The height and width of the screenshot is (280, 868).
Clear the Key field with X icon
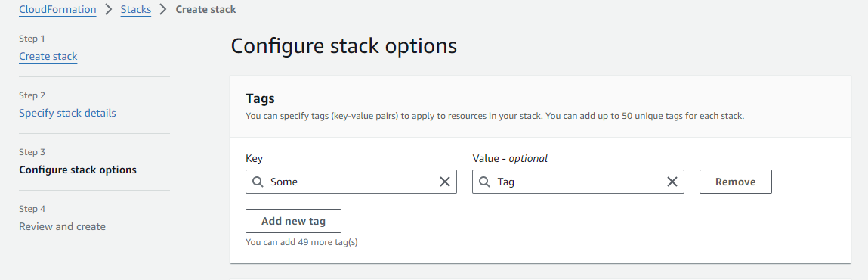click(x=444, y=182)
